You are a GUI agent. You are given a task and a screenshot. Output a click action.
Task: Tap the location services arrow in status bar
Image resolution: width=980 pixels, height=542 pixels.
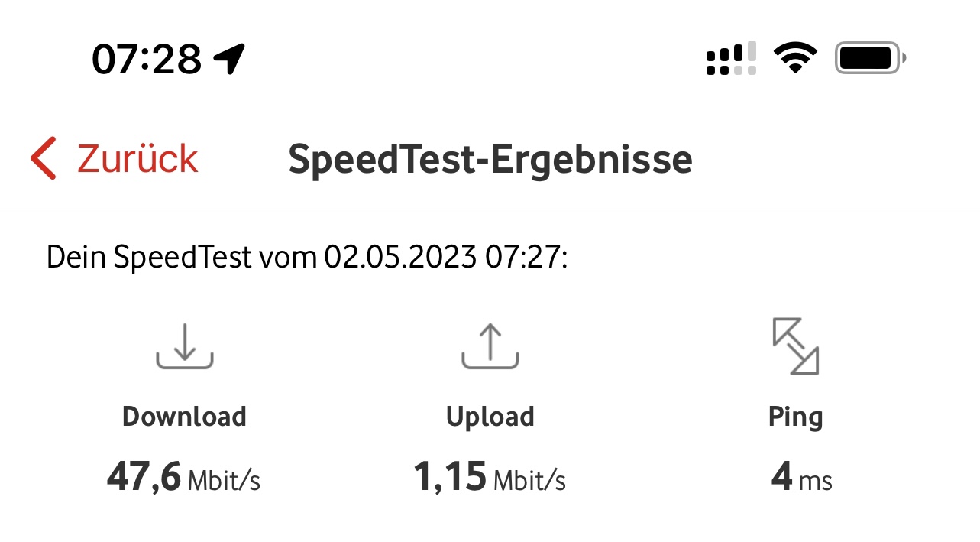point(229,59)
